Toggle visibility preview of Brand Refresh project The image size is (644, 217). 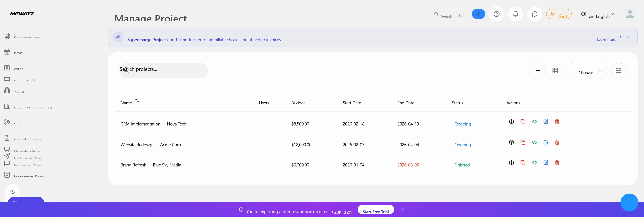(534, 163)
